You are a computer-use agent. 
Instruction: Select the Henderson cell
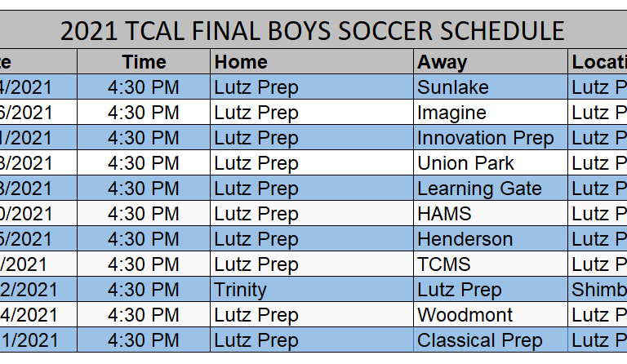point(491,238)
